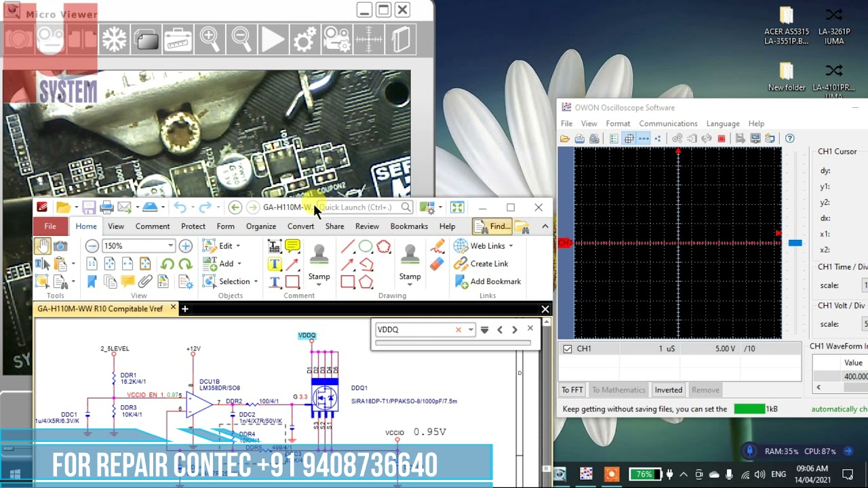This screenshot has width=868, height=488.
Task: Click the play triangle in Micro Viewer
Action: tap(273, 39)
